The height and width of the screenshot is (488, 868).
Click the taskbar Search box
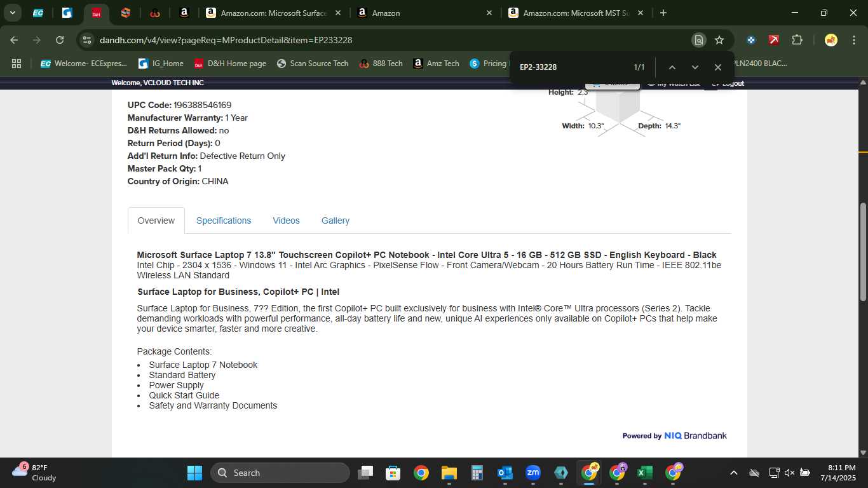click(x=280, y=473)
